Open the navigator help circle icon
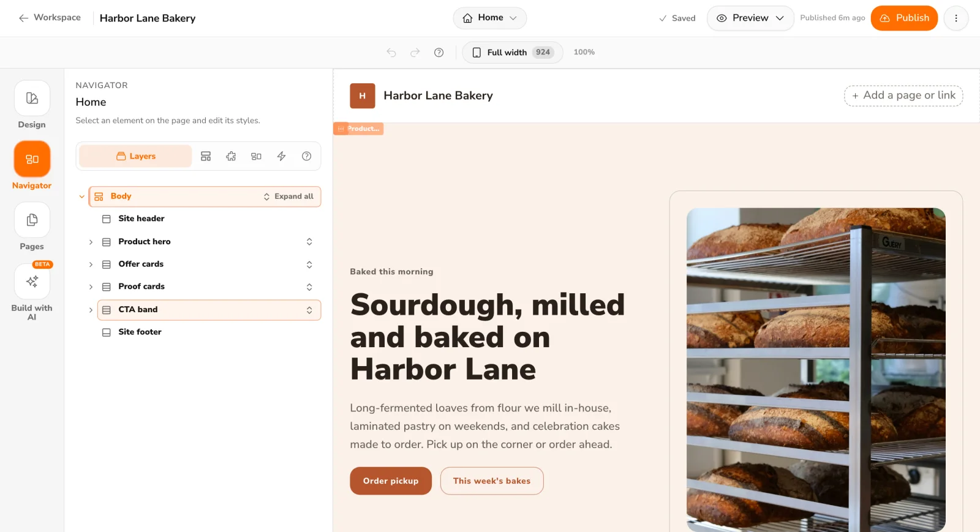Screen dimensions: 980x532 coord(306,156)
